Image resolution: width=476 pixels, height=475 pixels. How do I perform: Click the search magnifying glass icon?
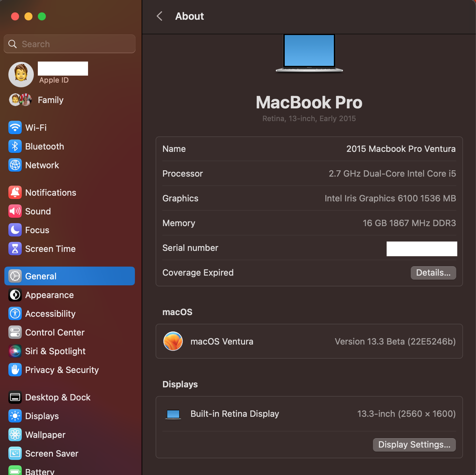pyautogui.click(x=12, y=44)
